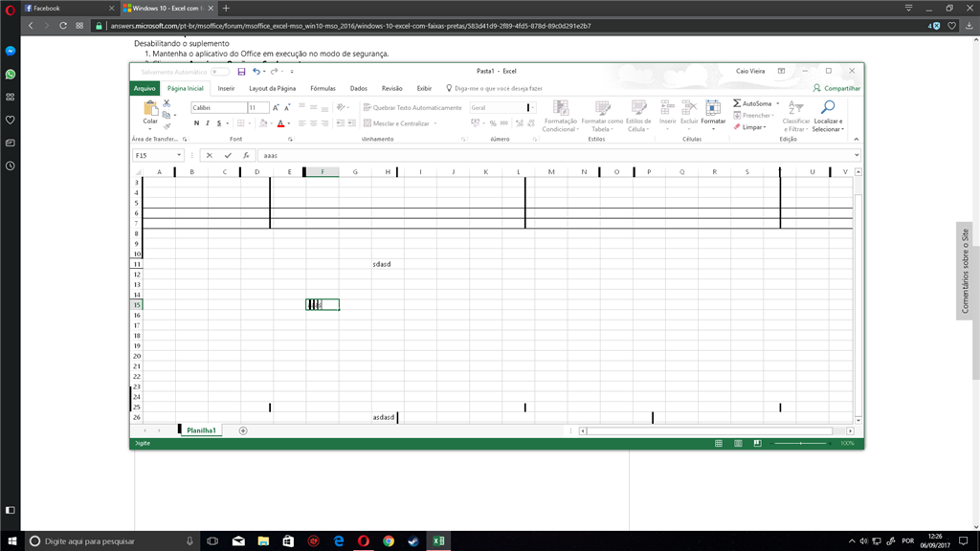Switch to Page Layout view in the status bar
The image size is (980, 551).
738,443
